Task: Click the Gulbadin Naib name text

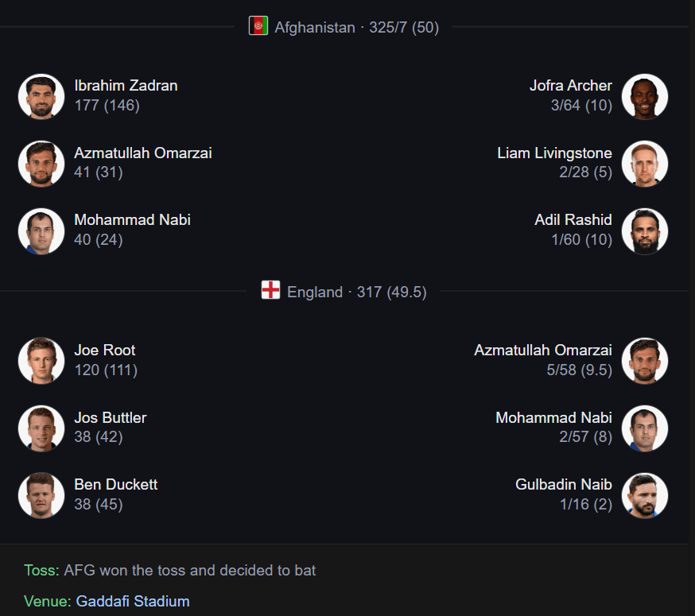Action: coord(564,485)
